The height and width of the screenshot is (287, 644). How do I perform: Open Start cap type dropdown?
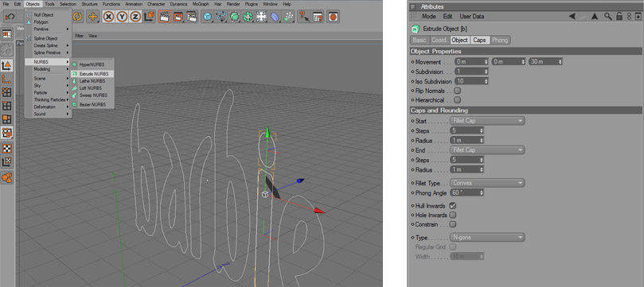(x=487, y=121)
